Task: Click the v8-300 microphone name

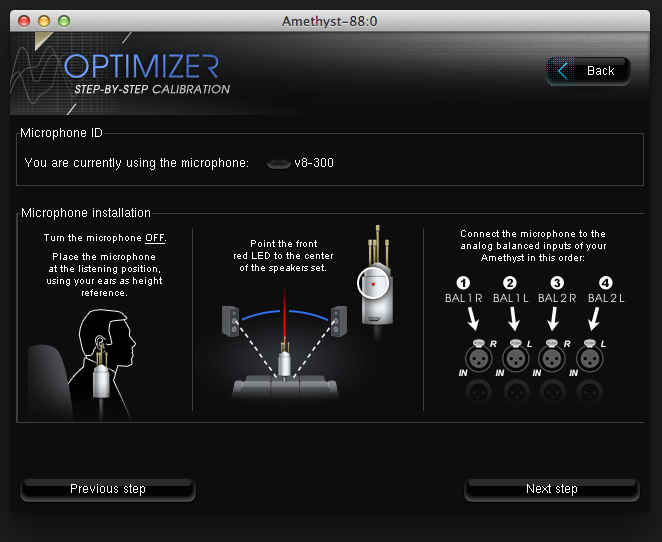Action: (314, 163)
